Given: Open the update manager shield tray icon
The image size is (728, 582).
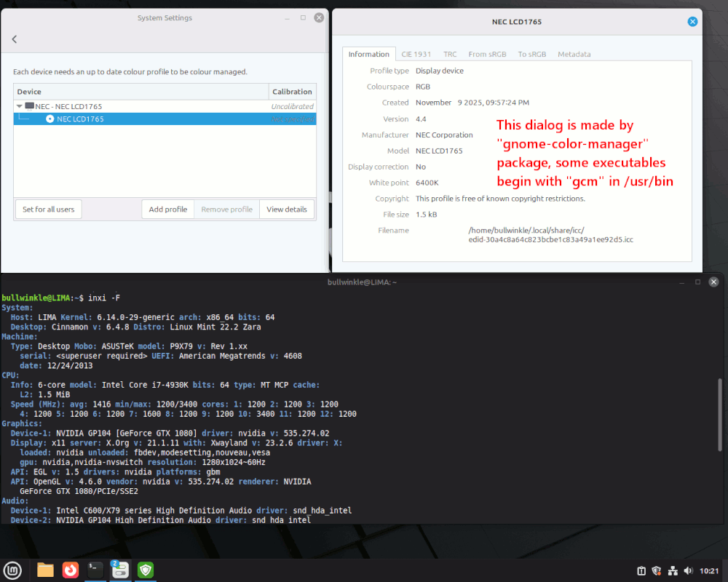Looking at the screenshot, I should click(657, 571).
